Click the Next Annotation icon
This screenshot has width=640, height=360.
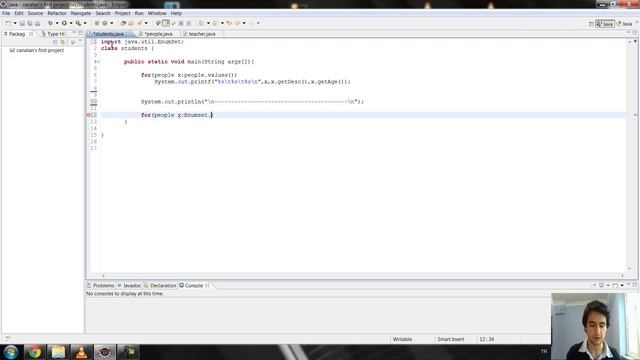[x=201, y=23]
